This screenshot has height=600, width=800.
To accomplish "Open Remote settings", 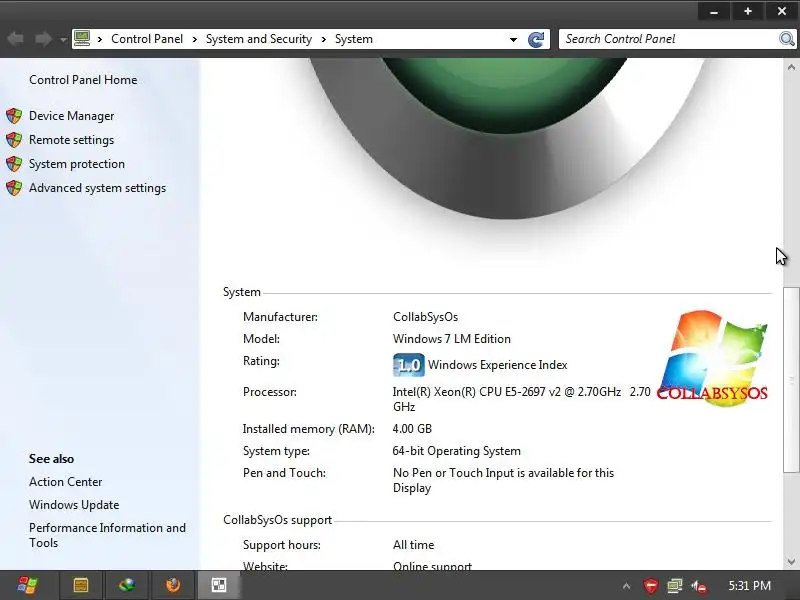I will 71,140.
